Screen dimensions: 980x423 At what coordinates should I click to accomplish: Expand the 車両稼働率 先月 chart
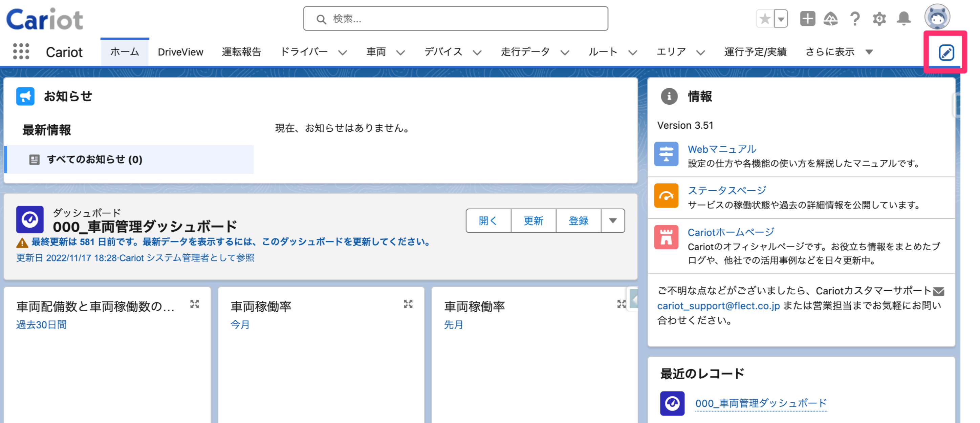(x=622, y=304)
